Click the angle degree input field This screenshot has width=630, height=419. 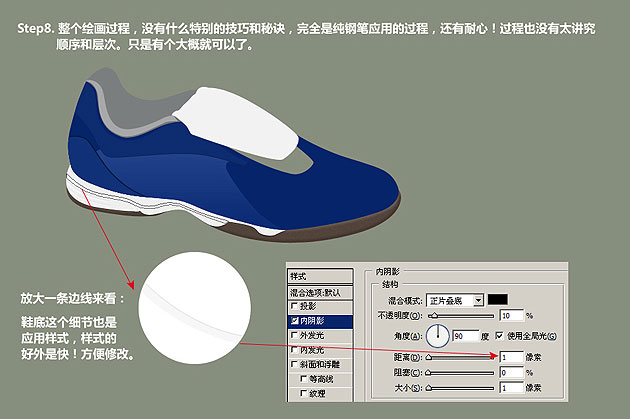tap(465, 335)
